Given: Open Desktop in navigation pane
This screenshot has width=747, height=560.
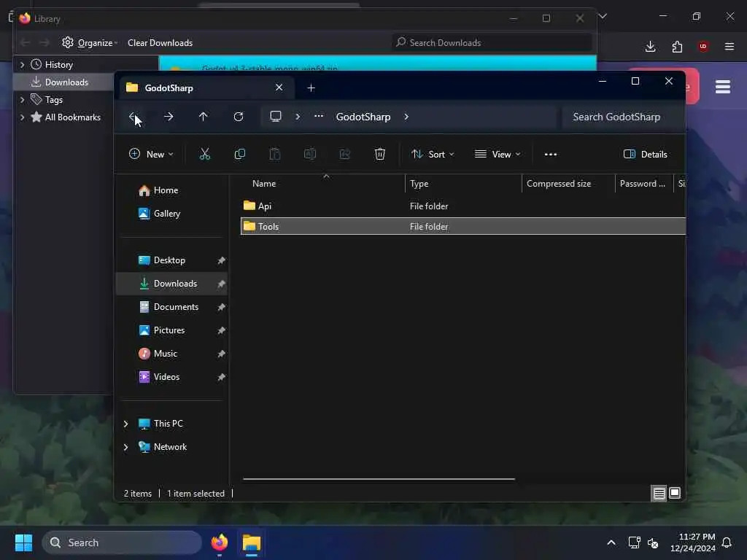Looking at the screenshot, I should click(x=169, y=260).
